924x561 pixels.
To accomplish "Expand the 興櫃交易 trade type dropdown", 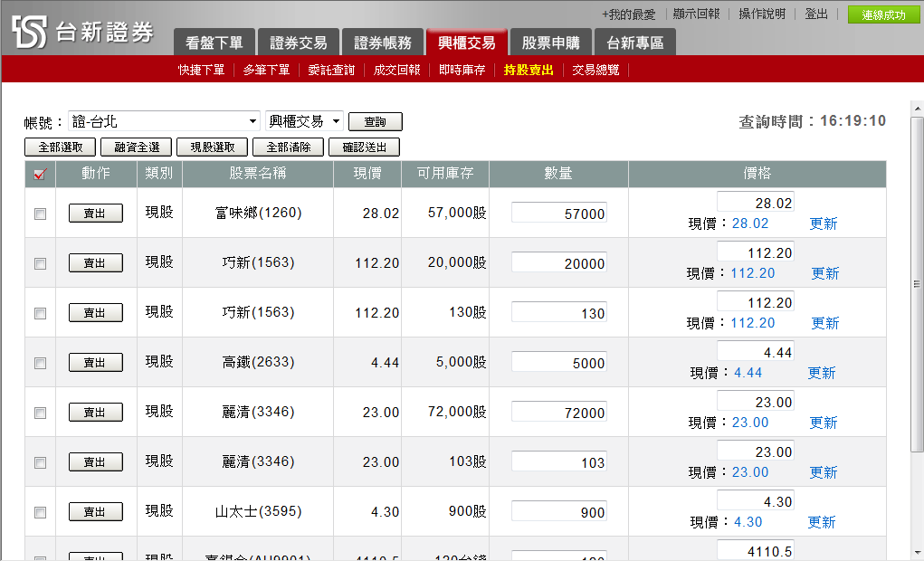I will click(305, 122).
